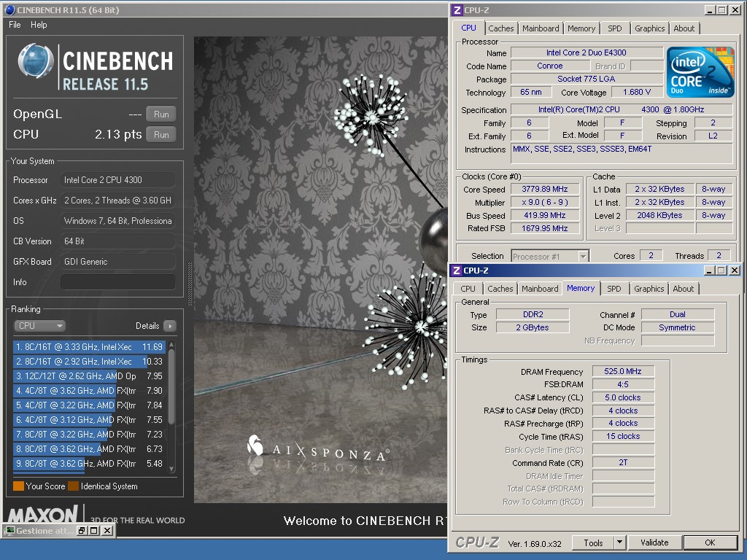Click the AIXSPONZA logo in the render
The image size is (747, 560).
pos(318,448)
